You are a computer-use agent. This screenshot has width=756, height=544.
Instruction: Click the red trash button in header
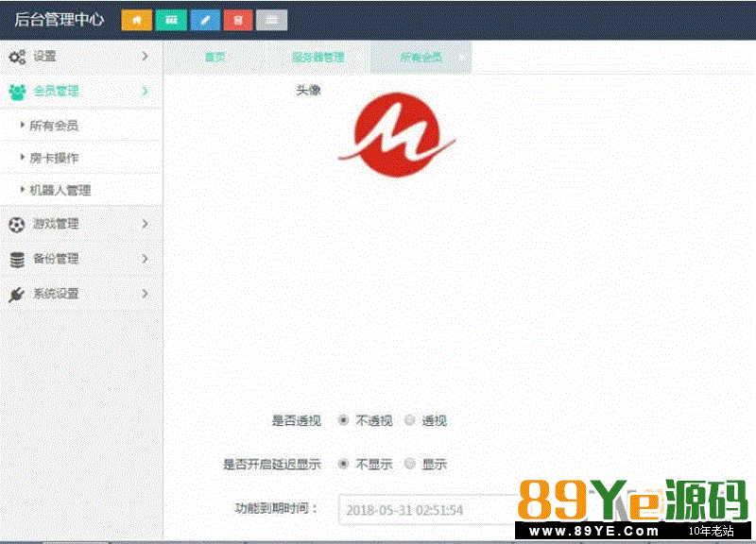pyautogui.click(x=238, y=20)
